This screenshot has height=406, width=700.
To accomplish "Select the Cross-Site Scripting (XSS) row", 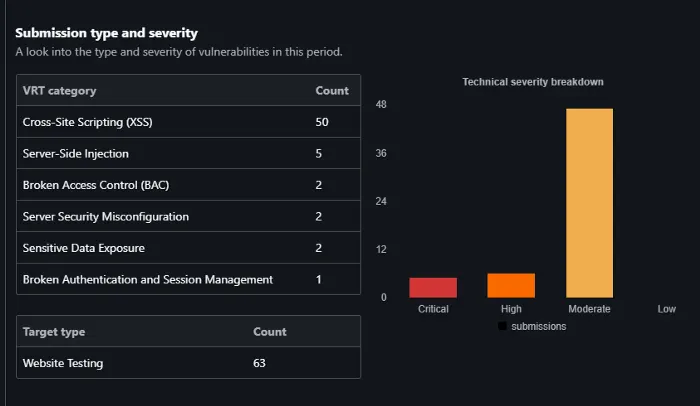I will click(x=188, y=122).
